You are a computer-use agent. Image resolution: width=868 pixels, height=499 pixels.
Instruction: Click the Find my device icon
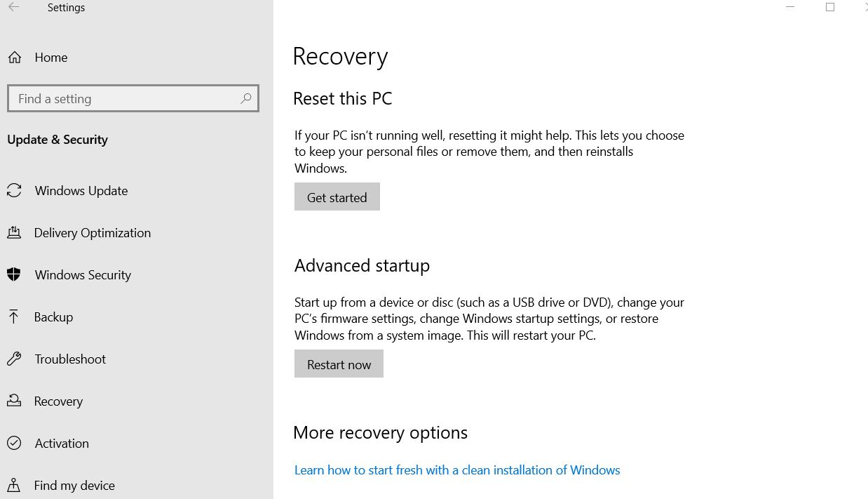[x=13, y=486]
